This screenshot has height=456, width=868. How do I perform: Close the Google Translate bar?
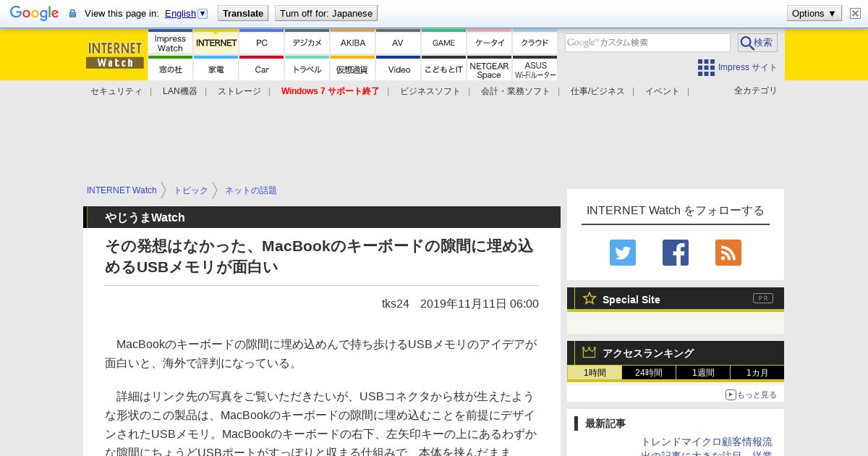[856, 13]
